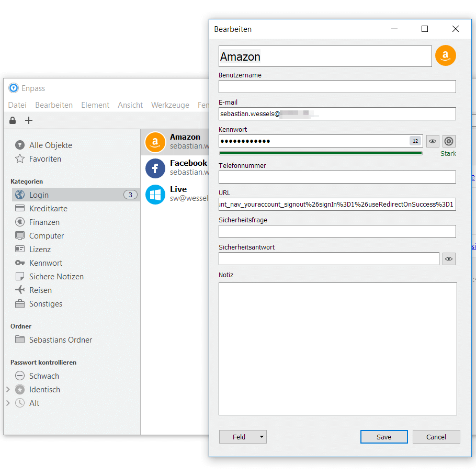This screenshot has height=476, width=476.
Task: Click the "Sebastians Ordner" folder label
Action: pyautogui.click(x=61, y=339)
